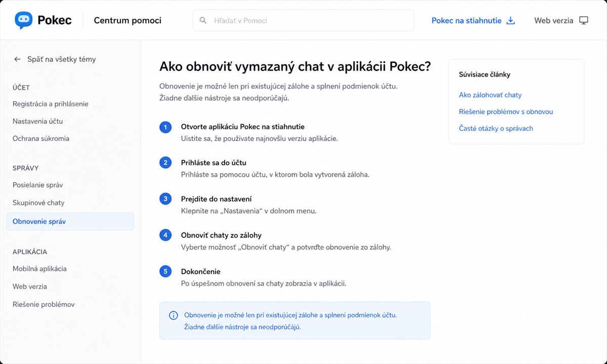The width and height of the screenshot is (607, 364).
Task: Click step title Dokončenie
Action: pos(201,271)
